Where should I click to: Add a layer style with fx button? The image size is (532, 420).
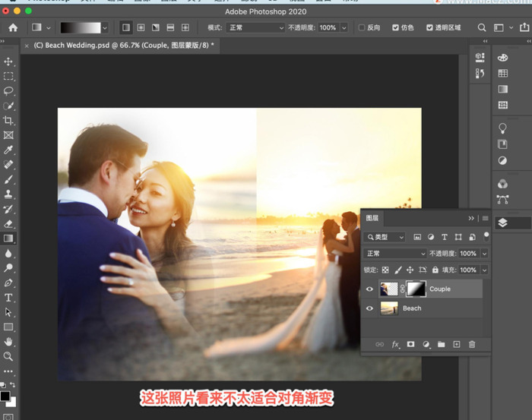click(395, 345)
